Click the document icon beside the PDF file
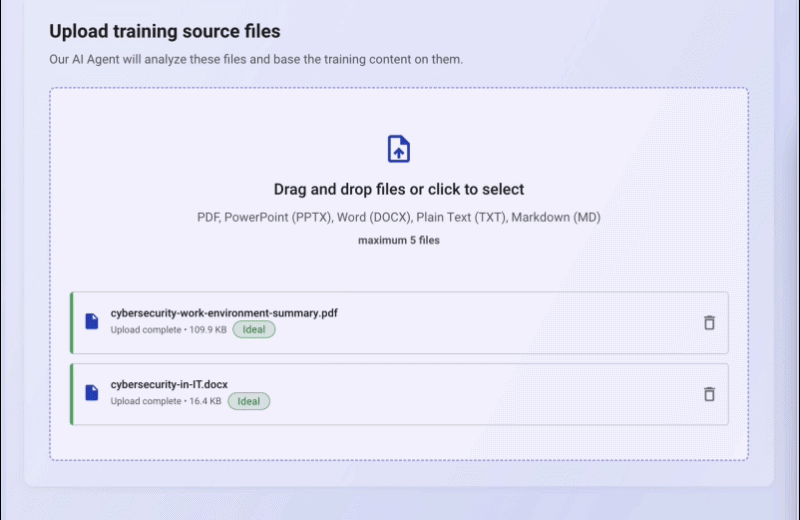Viewport: 800px width, 520px height. coord(92,321)
